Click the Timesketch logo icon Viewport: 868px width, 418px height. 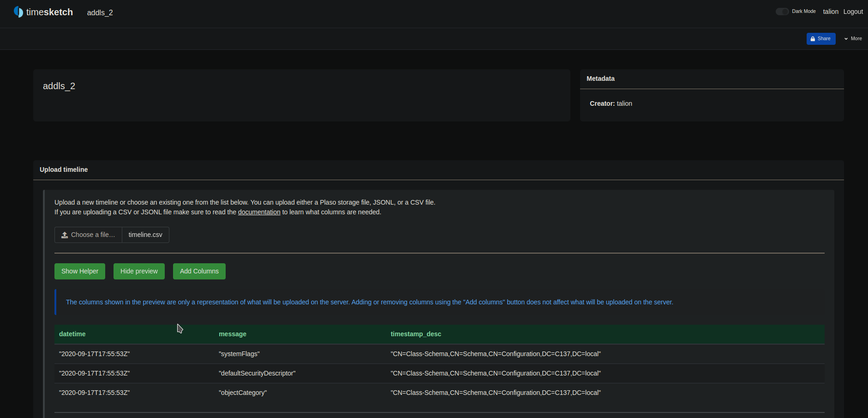coord(18,12)
